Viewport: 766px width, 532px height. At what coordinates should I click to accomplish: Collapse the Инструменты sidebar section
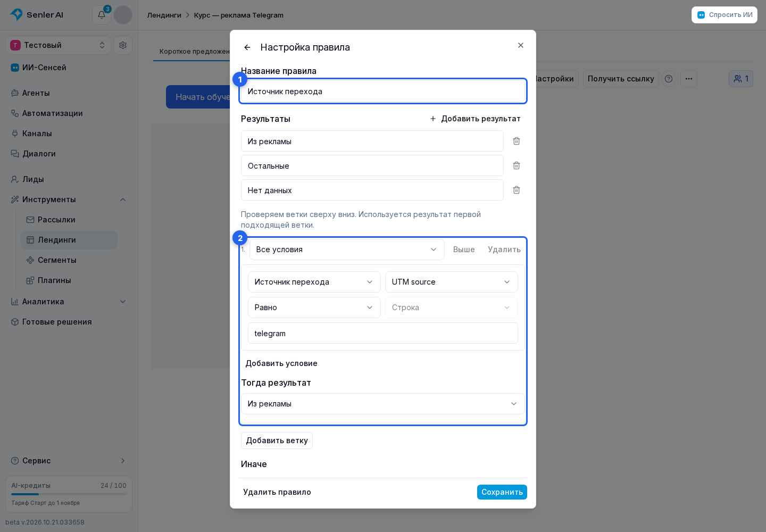69,199
